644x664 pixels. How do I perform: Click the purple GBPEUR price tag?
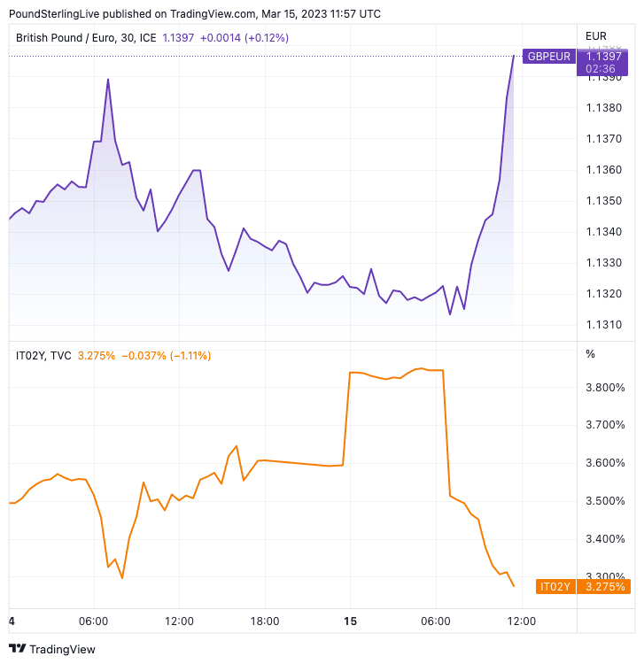(549, 57)
